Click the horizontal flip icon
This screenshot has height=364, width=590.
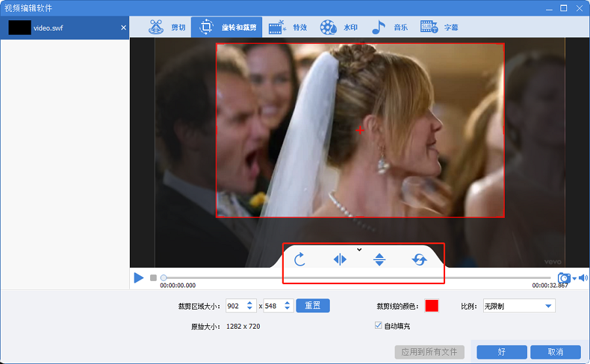click(x=340, y=260)
